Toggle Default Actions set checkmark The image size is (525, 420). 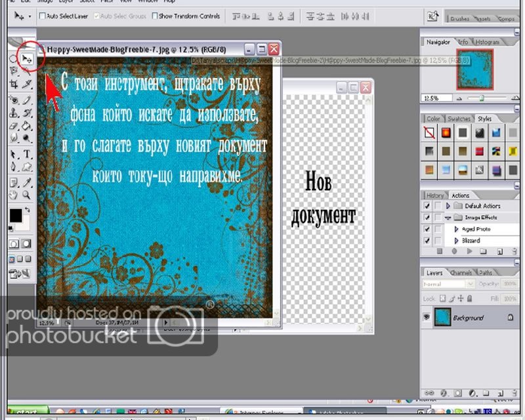[427, 205]
